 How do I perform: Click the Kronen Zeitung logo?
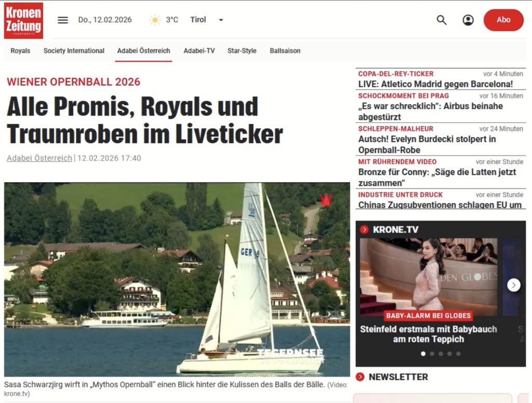(x=23, y=20)
